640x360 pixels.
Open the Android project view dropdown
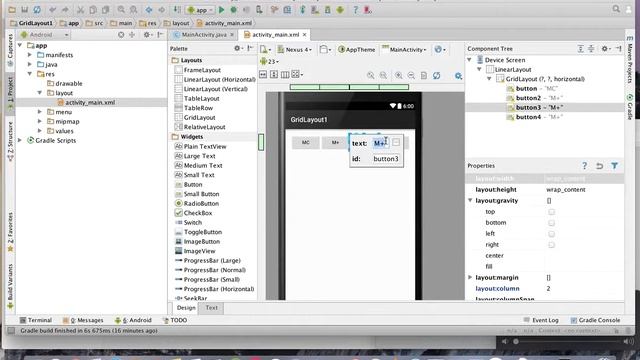coord(44,35)
